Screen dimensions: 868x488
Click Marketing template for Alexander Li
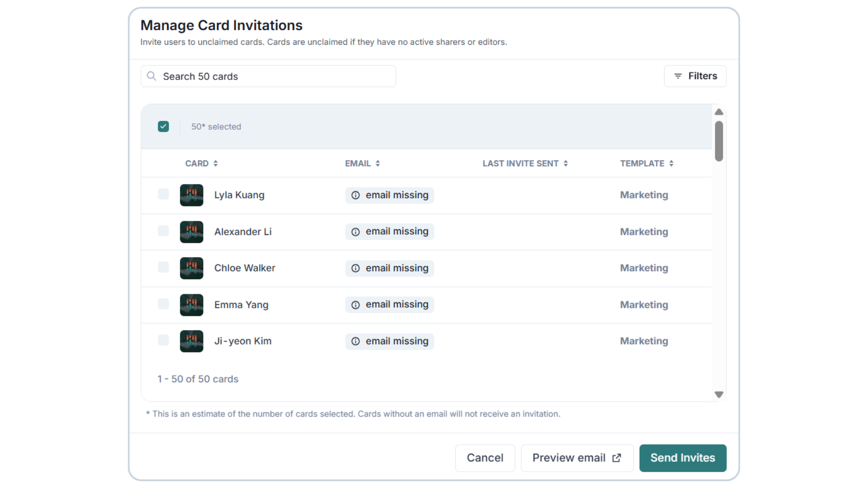click(644, 232)
